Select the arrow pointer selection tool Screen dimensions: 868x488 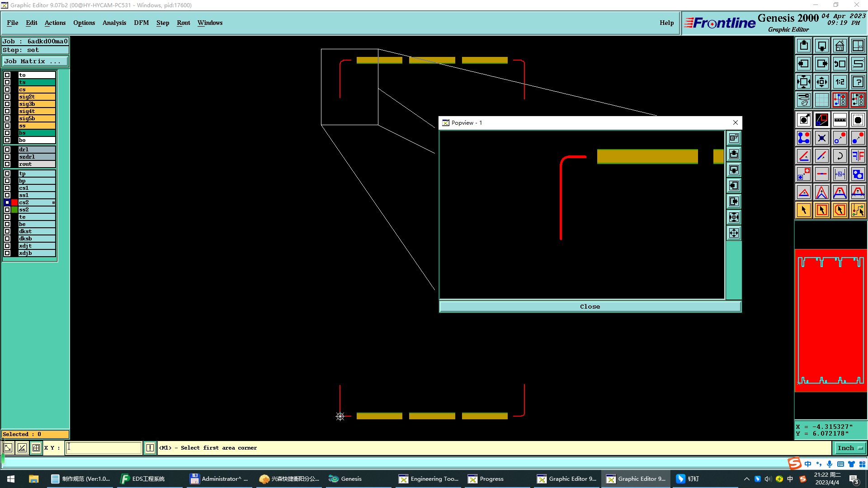pyautogui.click(x=803, y=210)
